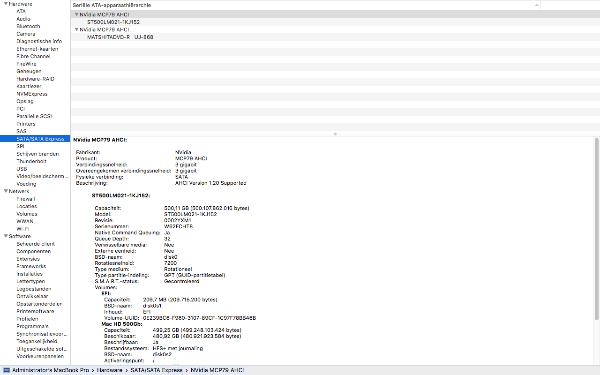Click the Mac HD 500Gb volume heading
This screenshot has height=375, width=600.
122,324
